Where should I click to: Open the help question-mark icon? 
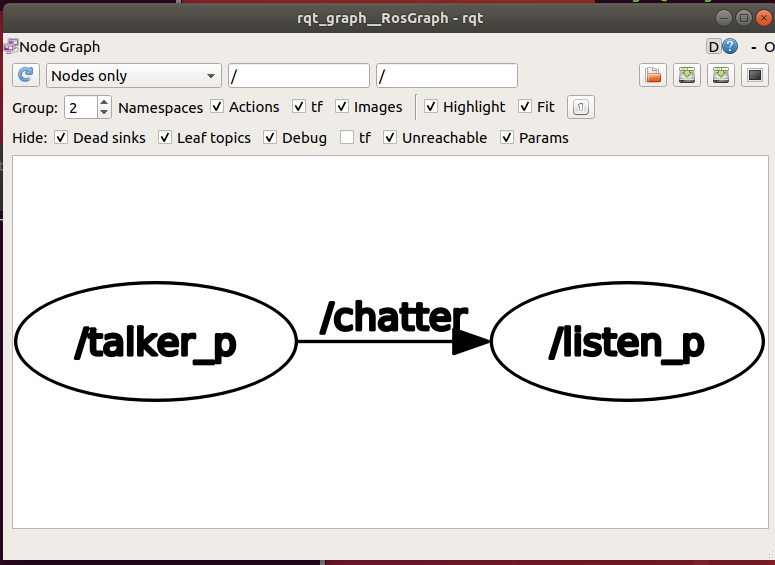click(730, 46)
